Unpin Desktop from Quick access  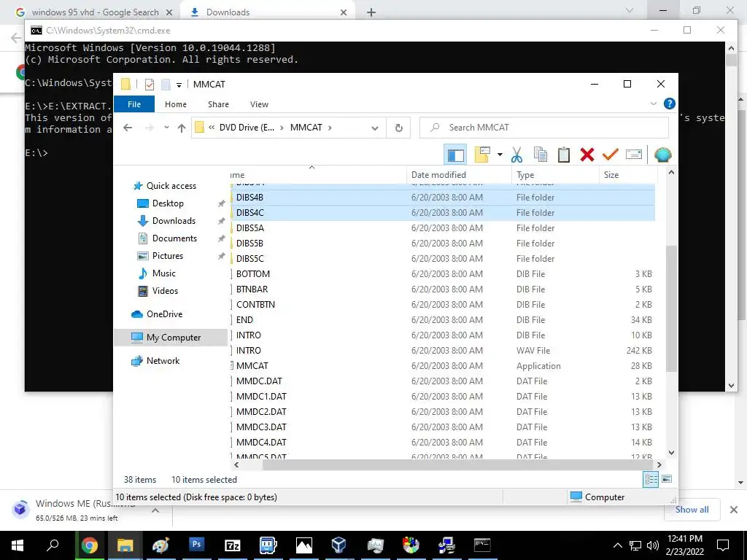[x=221, y=203]
